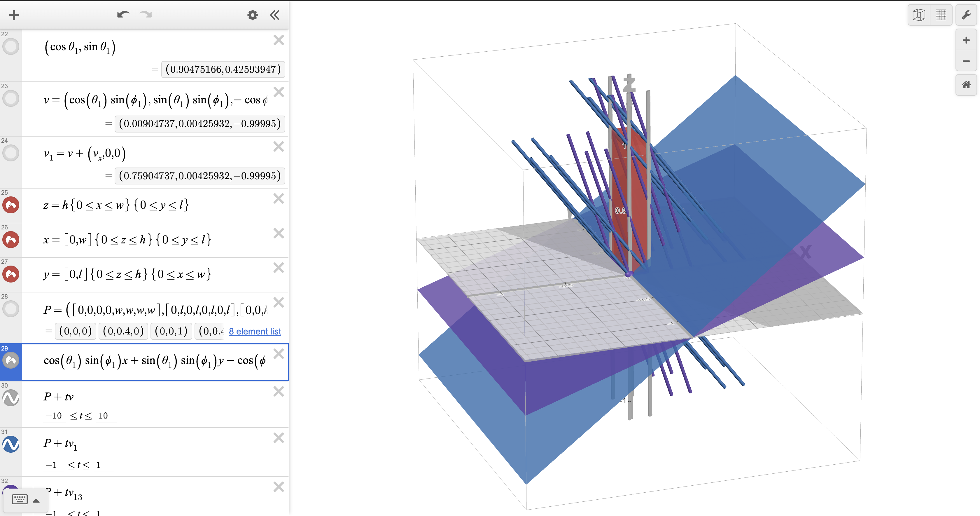Delete the plane equation in row 29
The width and height of the screenshot is (980, 516).
279,354
